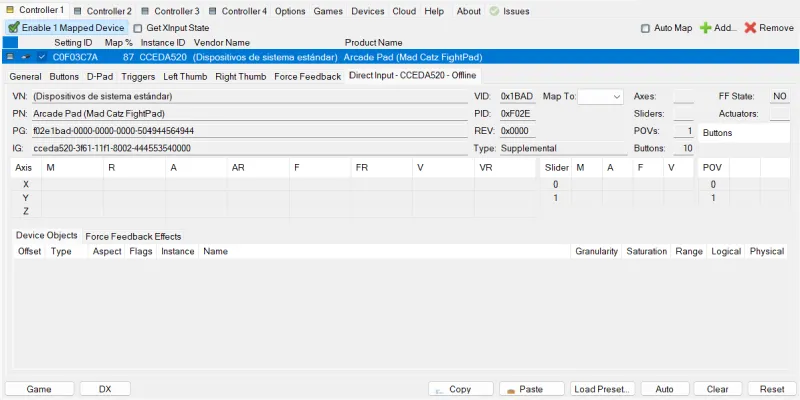Image resolution: width=800 pixels, height=400 pixels.
Task: Open the Devices tab
Action: 367,11
